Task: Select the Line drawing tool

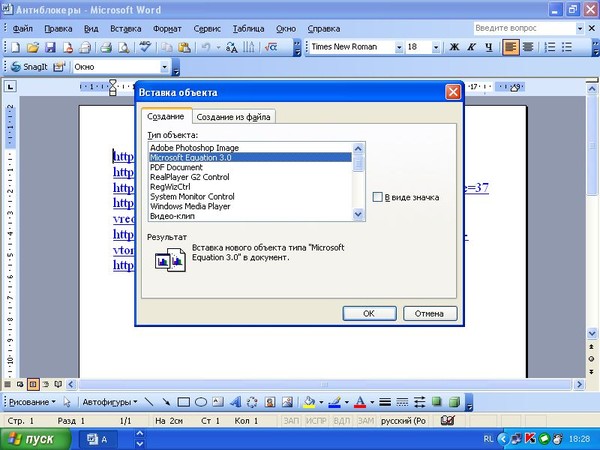Action: [149, 402]
